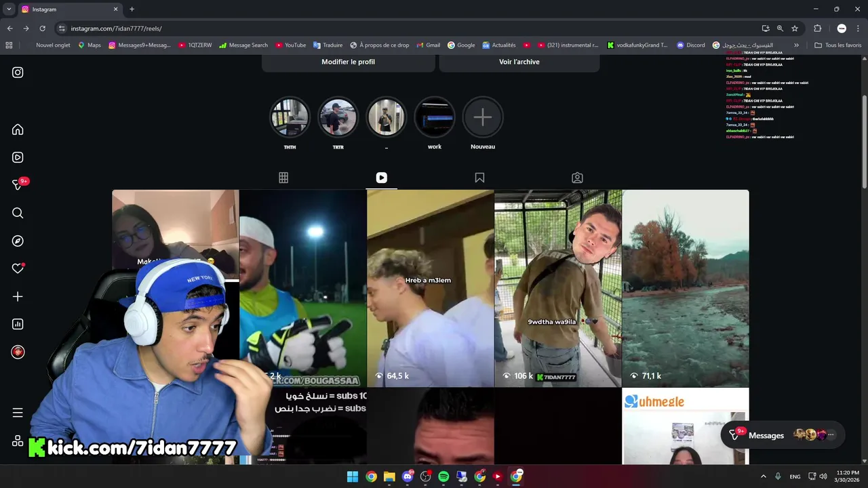The image size is (868, 488).
Task: Open the Discord bookmark
Action: [x=690, y=45]
